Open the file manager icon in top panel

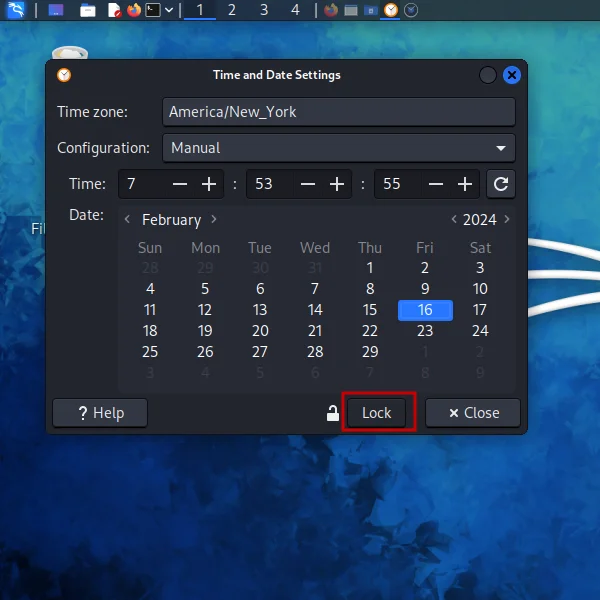point(88,10)
